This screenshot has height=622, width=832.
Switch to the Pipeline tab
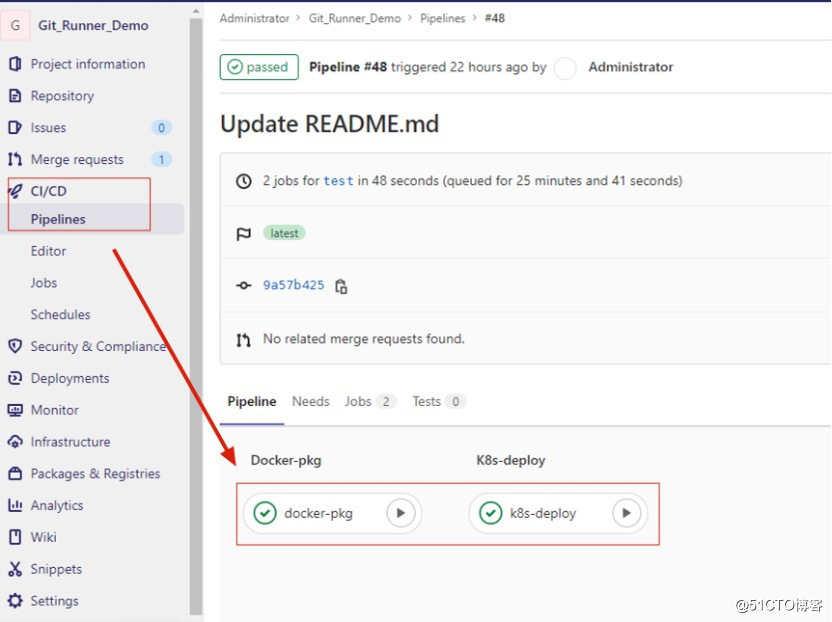click(252, 402)
